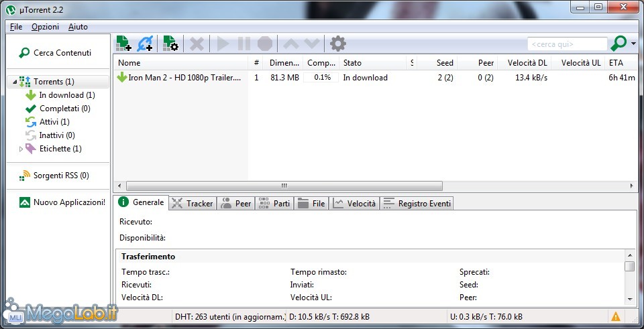Click the Add Torrent toolbar icon

pos(123,43)
